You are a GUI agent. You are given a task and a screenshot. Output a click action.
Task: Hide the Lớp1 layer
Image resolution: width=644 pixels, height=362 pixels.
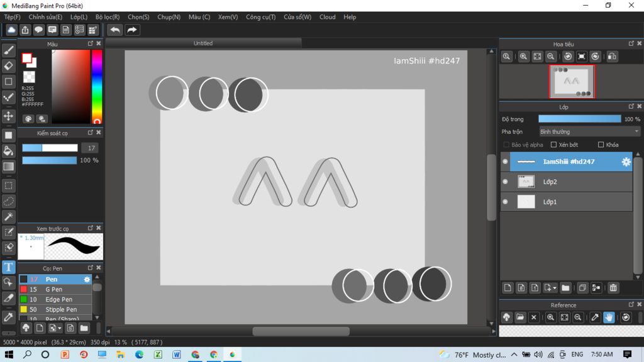(x=505, y=202)
